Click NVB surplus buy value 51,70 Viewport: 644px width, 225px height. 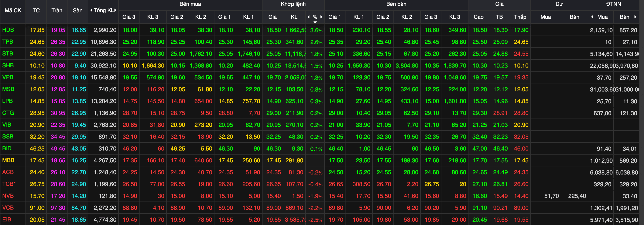551,196
